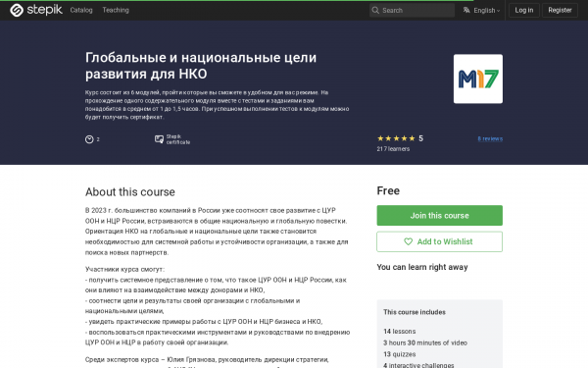
Task: Click the five-star rating
Action: (x=396, y=138)
